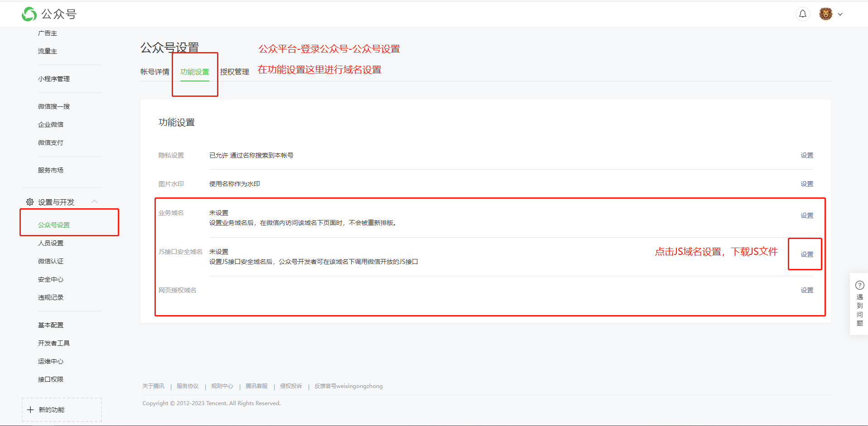Go to 基本配置 in sidebar
The width and height of the screenshot is (868, 426).
[x=51, y=325]
